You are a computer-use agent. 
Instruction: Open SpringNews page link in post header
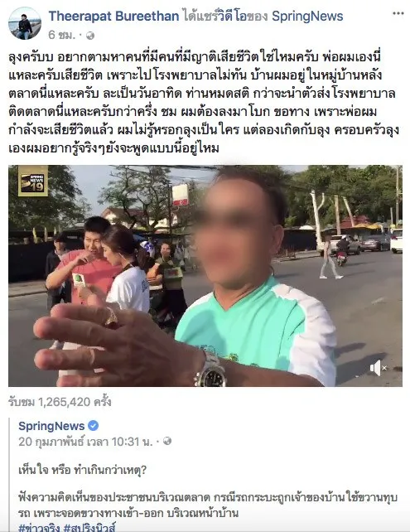click(x=307, y=16)
